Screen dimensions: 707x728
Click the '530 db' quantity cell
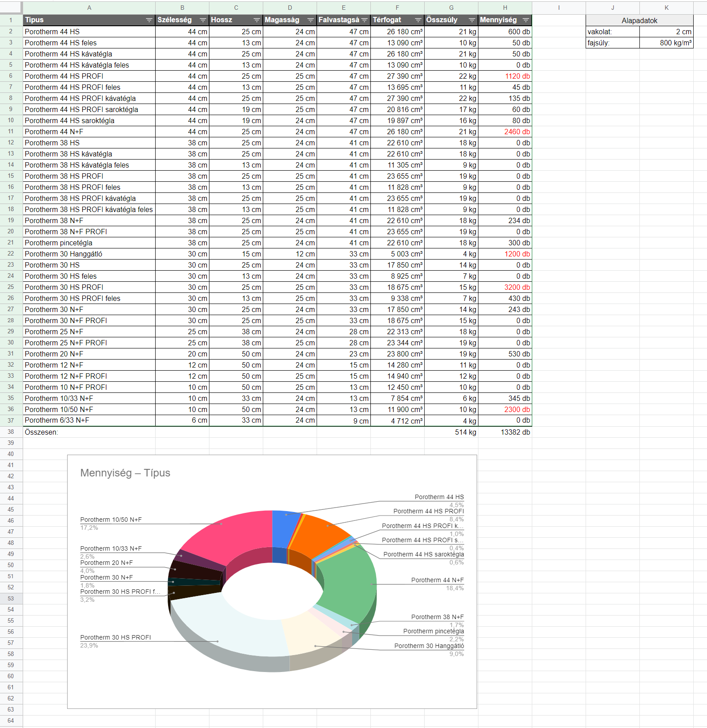[505, 354]
